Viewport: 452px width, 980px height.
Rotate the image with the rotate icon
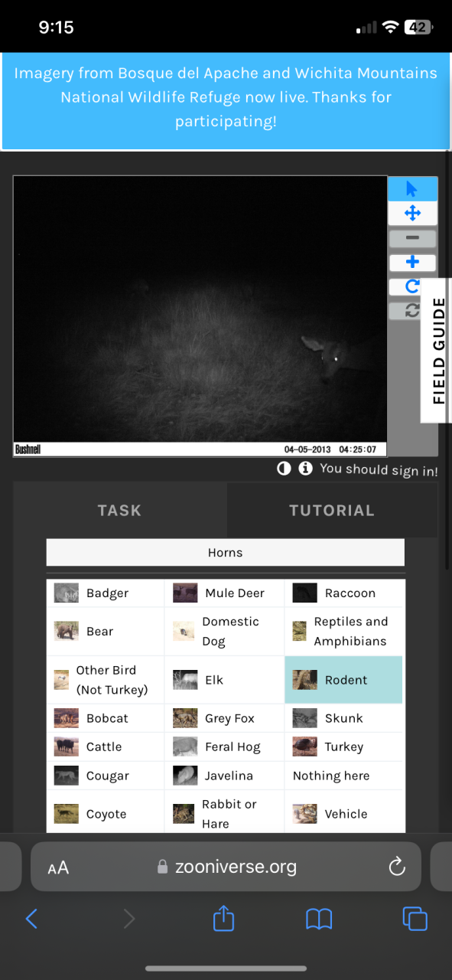(412, 286)
